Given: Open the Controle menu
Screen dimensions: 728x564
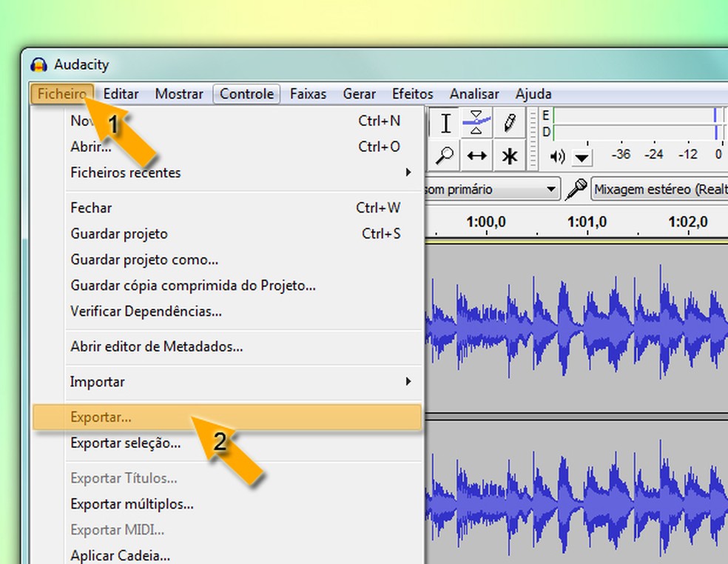Looking at the screenshot, I should (247, 94).
